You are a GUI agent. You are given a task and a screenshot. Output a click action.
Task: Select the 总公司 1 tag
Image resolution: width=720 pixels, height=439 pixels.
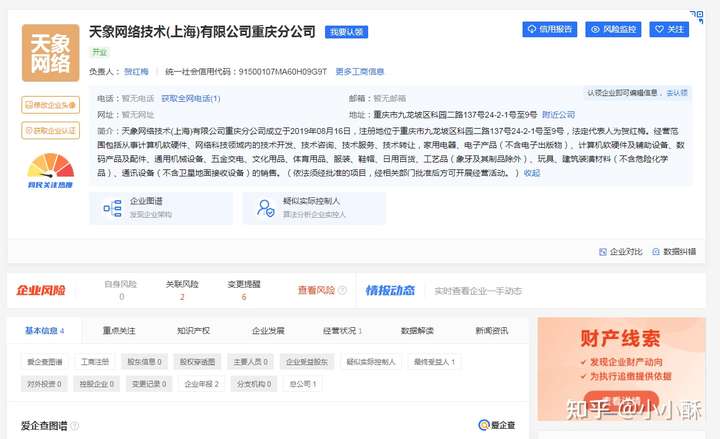tap(303, 384)
